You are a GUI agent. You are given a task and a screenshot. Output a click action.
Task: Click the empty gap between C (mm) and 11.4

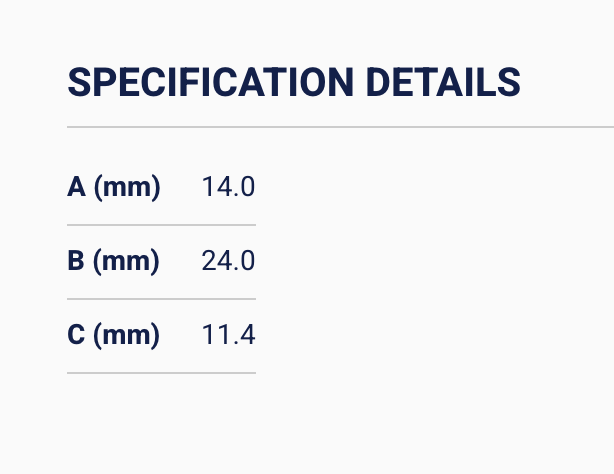181,335
